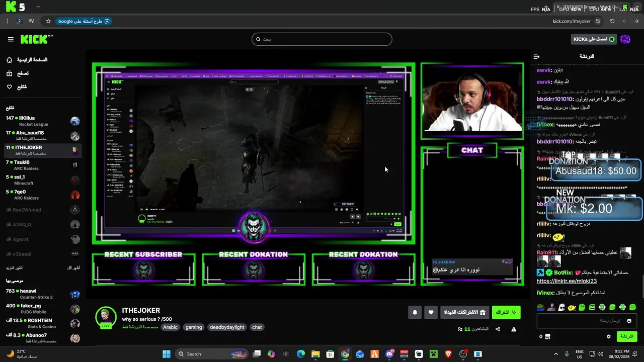Open the hamburger menu beside the Kick logo
644x362 pixels.
11,39
